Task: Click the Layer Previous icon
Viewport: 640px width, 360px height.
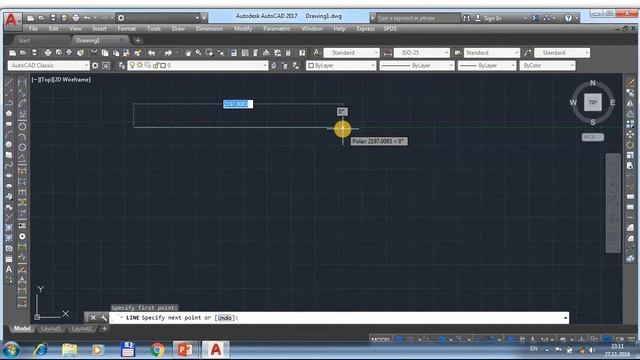Action: tap(284, 65)
